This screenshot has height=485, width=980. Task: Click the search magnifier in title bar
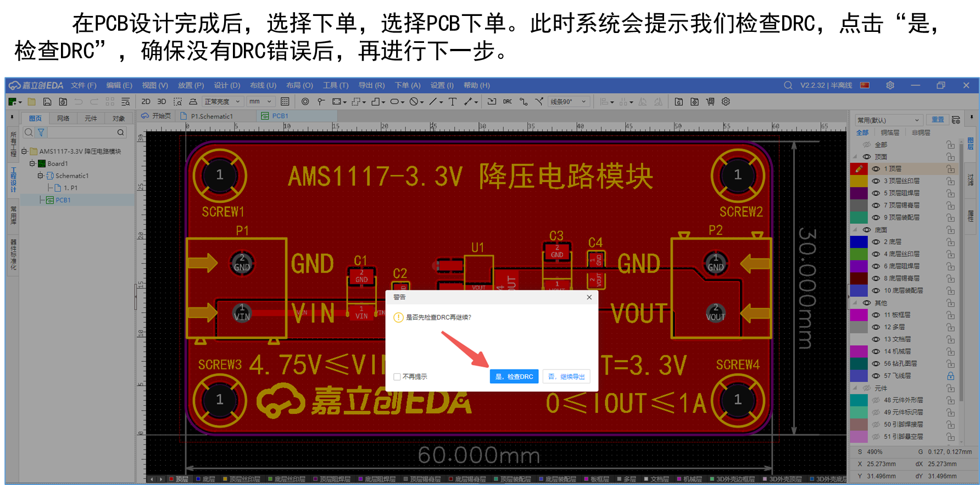click(788, 85)
